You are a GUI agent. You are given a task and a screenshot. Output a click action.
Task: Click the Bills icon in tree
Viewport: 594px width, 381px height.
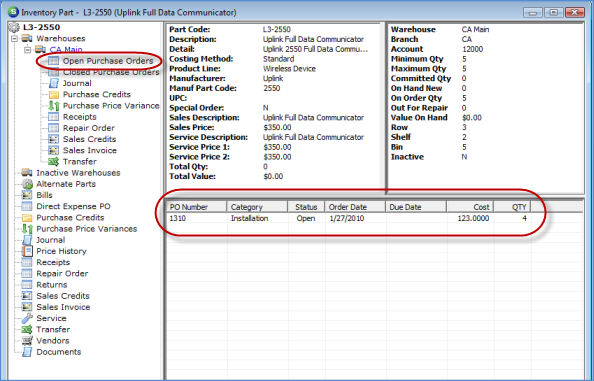[27, 195]
